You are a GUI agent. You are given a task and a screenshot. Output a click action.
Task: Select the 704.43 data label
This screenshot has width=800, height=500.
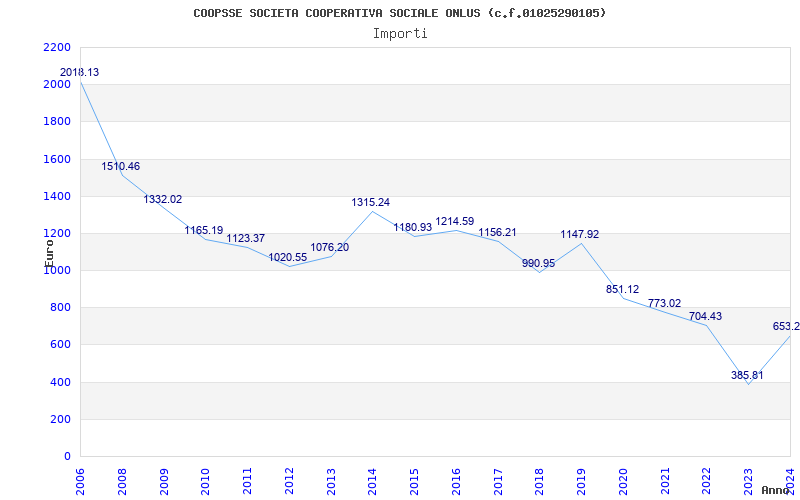point(706,316)
